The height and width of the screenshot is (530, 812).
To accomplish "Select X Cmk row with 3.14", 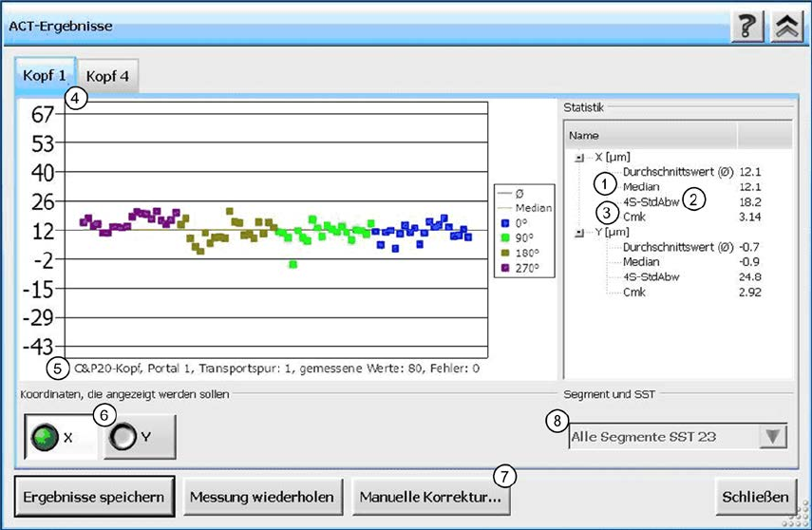I will tap(691, 218).
